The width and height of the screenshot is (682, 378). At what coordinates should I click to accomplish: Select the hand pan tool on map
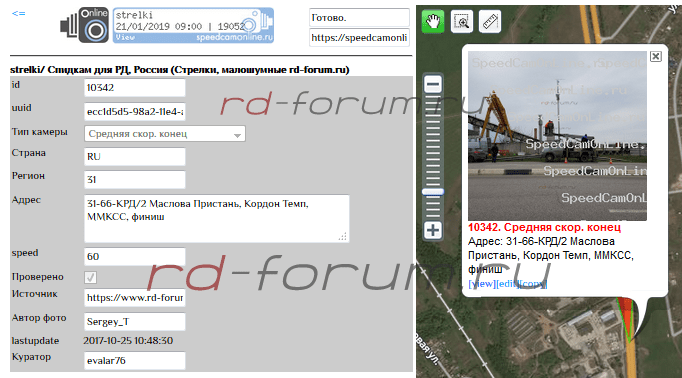433,21
